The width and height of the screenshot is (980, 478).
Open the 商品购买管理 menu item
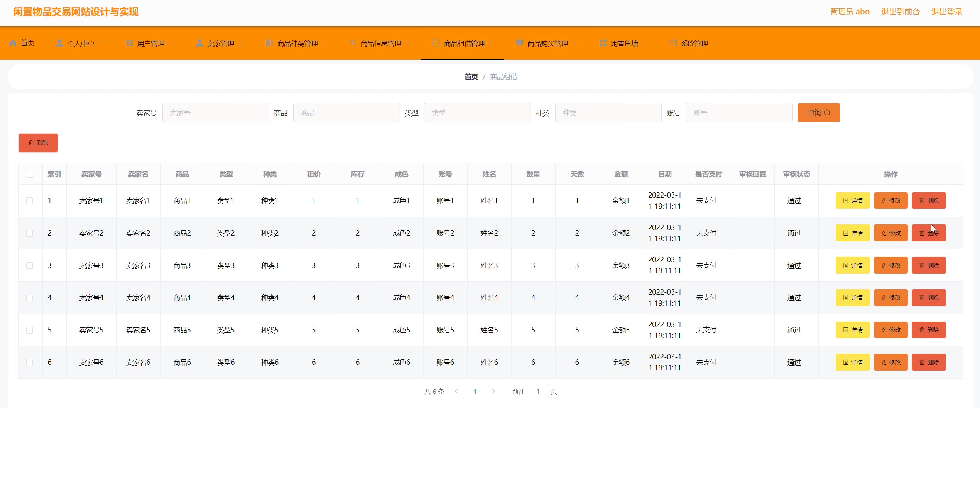547,43
